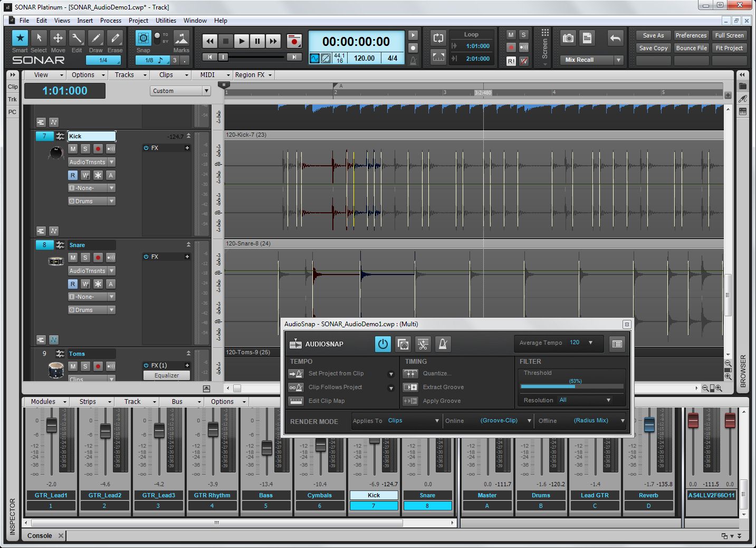756x548 pixels.
Task: Open the Process menu
Action: pos(111,21)
